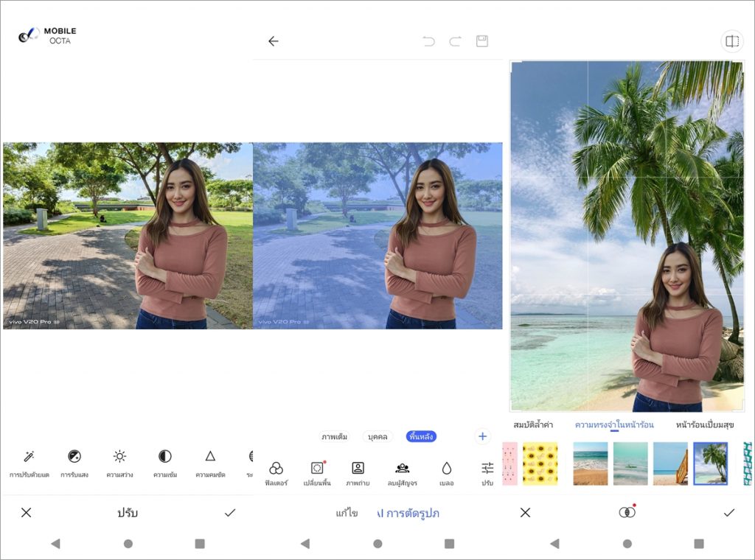
Task: Tap the change background tool
Action: point(317,469)
